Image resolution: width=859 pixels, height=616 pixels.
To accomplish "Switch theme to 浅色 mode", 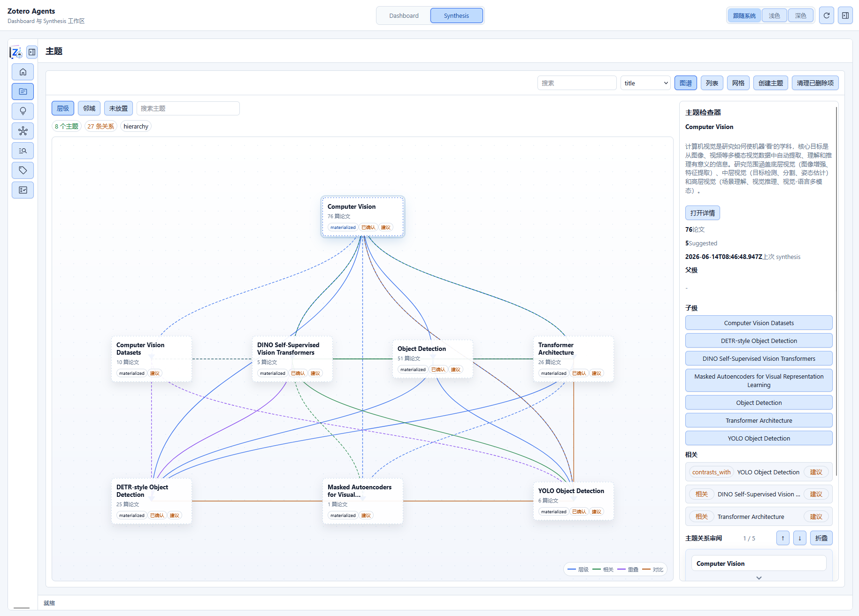I will click(774, 15).
